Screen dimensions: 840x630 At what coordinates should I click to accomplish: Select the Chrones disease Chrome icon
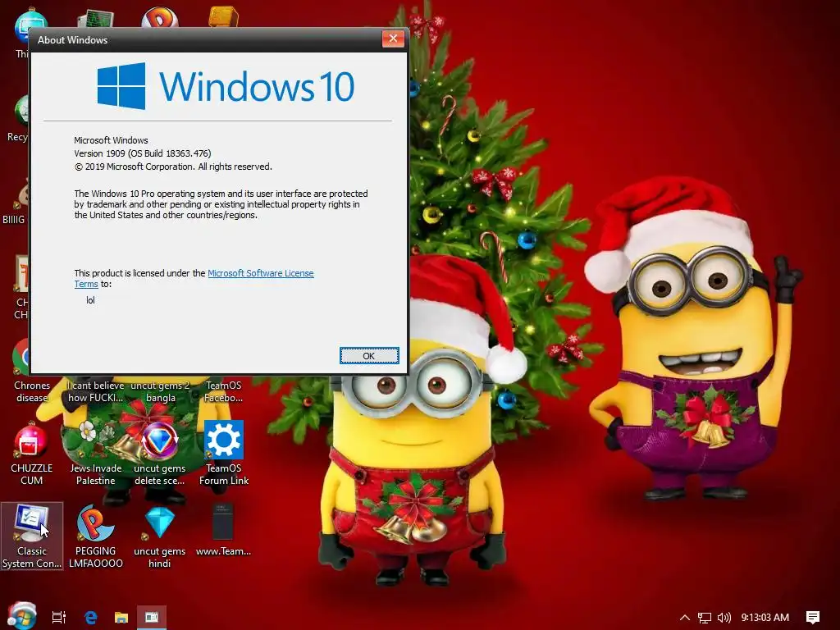[31, 372]
